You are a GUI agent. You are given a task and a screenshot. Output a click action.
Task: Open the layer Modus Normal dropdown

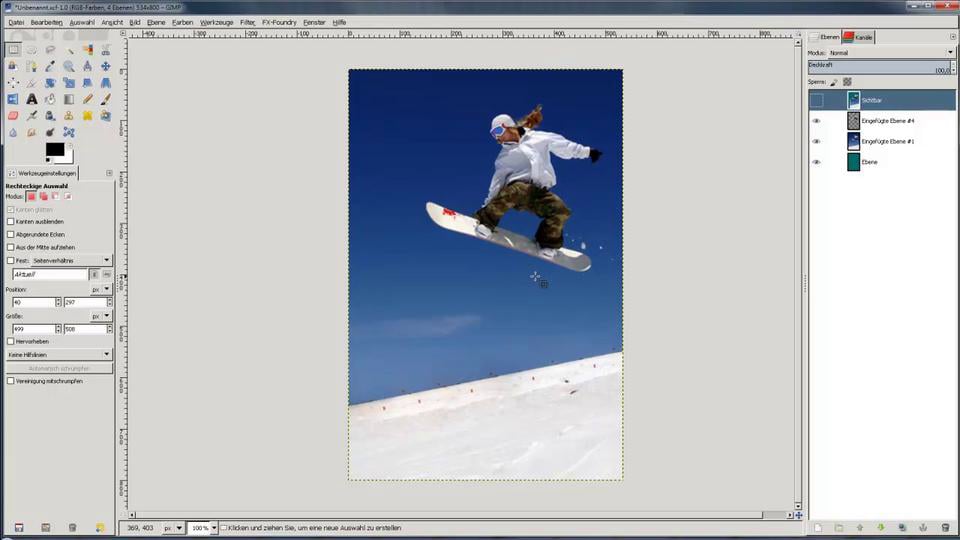891,53
